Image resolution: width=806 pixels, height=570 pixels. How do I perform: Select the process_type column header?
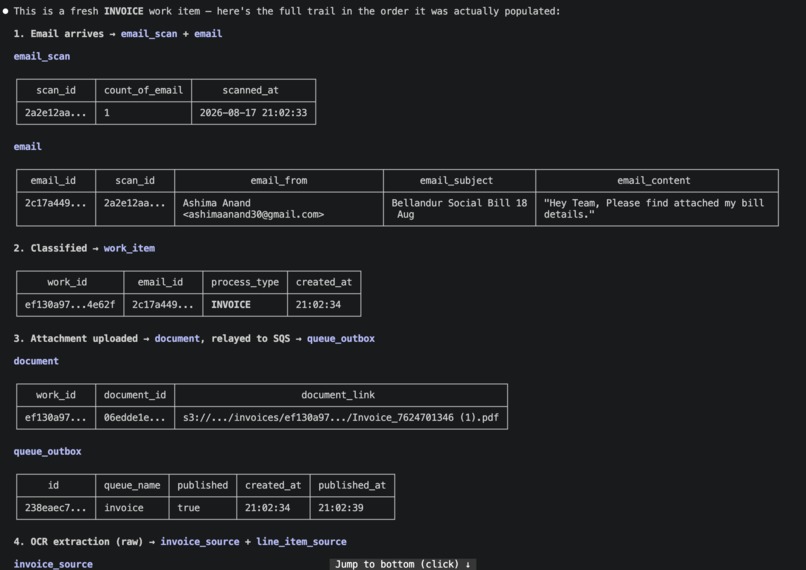[x=245, y=282]
